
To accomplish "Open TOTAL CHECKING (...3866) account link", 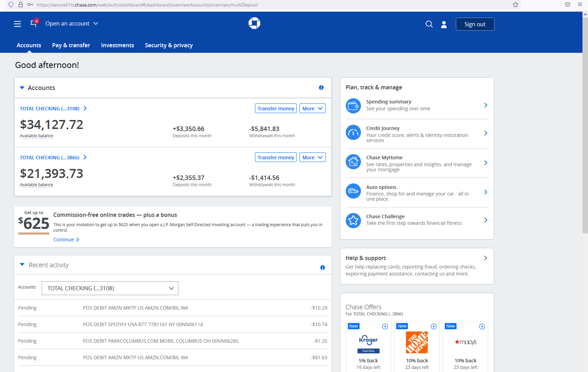I will click(53, 158).
